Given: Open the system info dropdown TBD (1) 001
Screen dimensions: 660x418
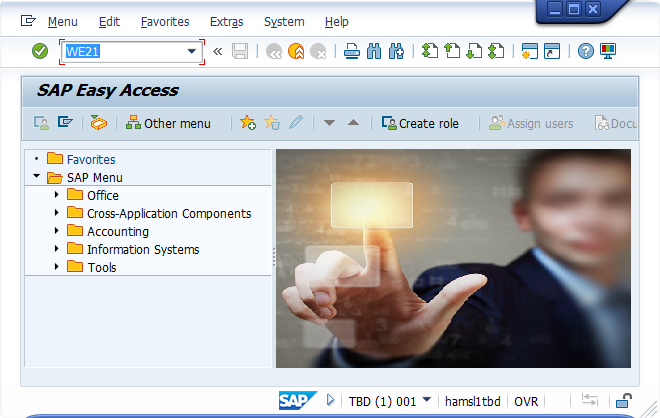Looking at the screenshot, I should pos(427,400).
